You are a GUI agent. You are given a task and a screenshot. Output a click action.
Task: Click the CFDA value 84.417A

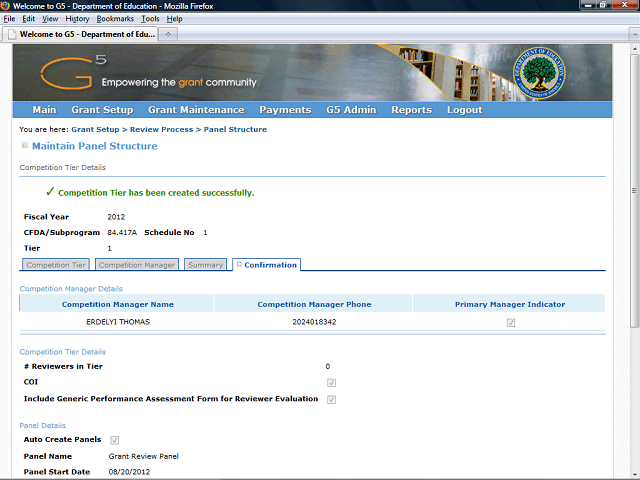[122, 233]
